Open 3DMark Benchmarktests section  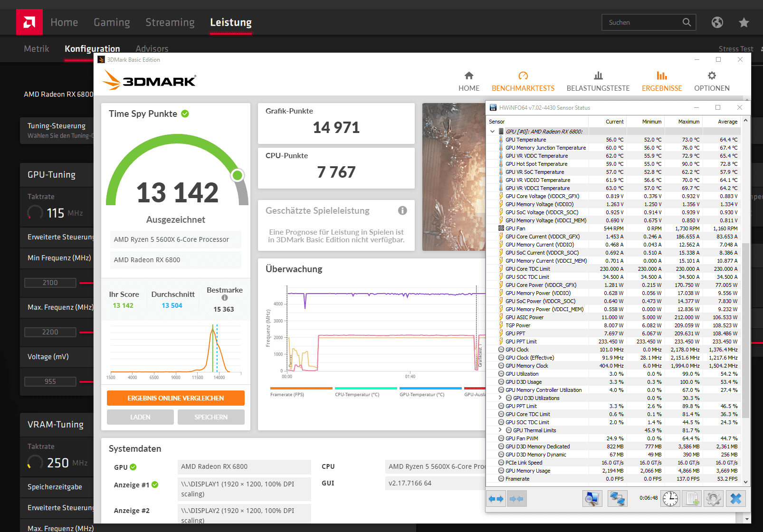click(x=523, y=81)
